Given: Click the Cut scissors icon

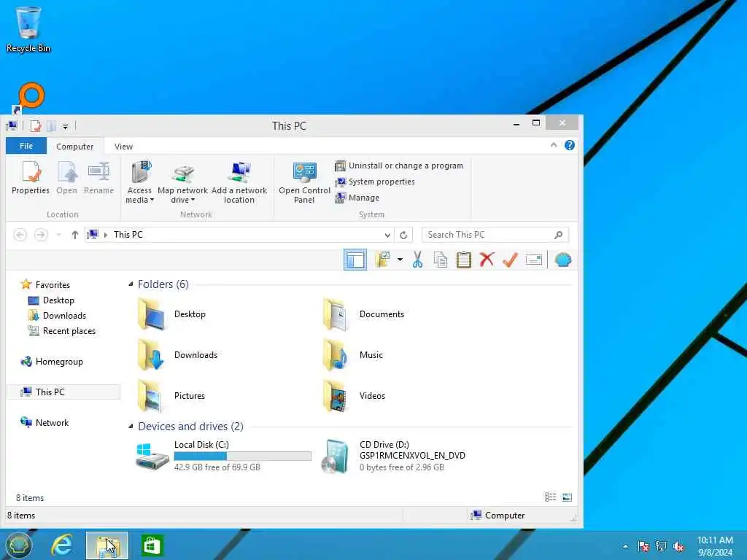Looking at the screenshot, I should point(418,260).
